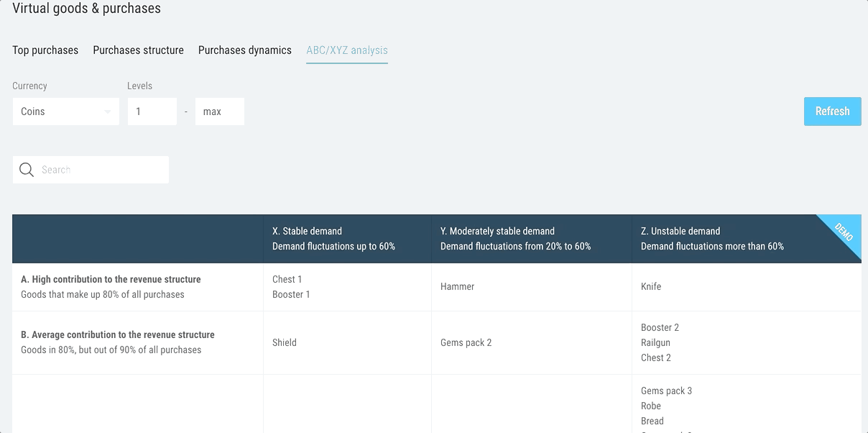Click the magnifier search icon

pyautogui.click(x=27, y=170)
